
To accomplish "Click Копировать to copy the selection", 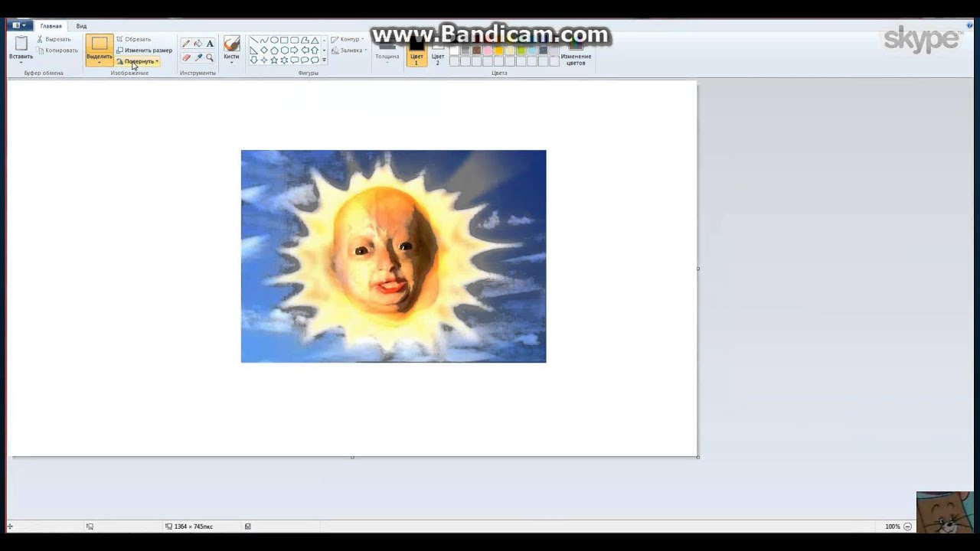I will pos(57,51).
